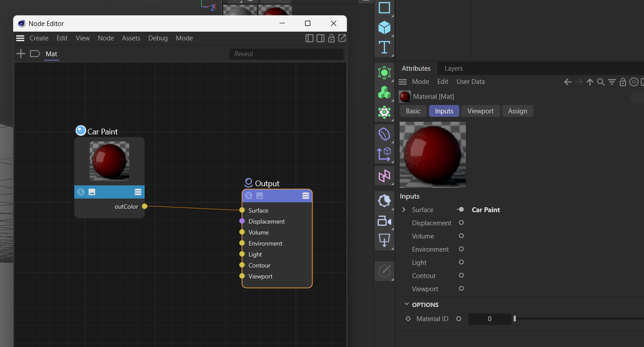The height and width of the screenshot is (347, 644).
Task: Click the search icon in Attributes panel
Action: pos(601,82)
